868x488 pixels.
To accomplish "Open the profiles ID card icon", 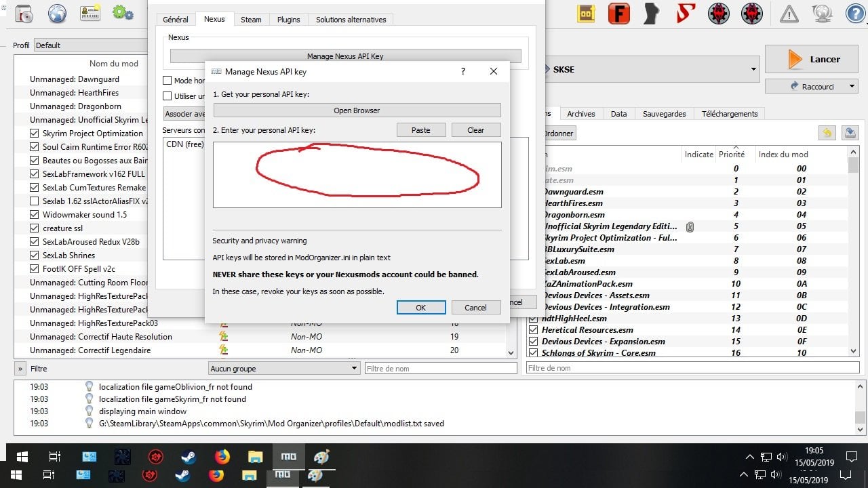I will tap(90, 13).
